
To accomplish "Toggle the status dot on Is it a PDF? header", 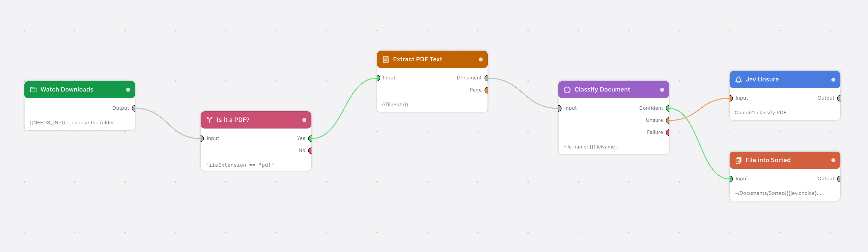I will coord(304,120).
